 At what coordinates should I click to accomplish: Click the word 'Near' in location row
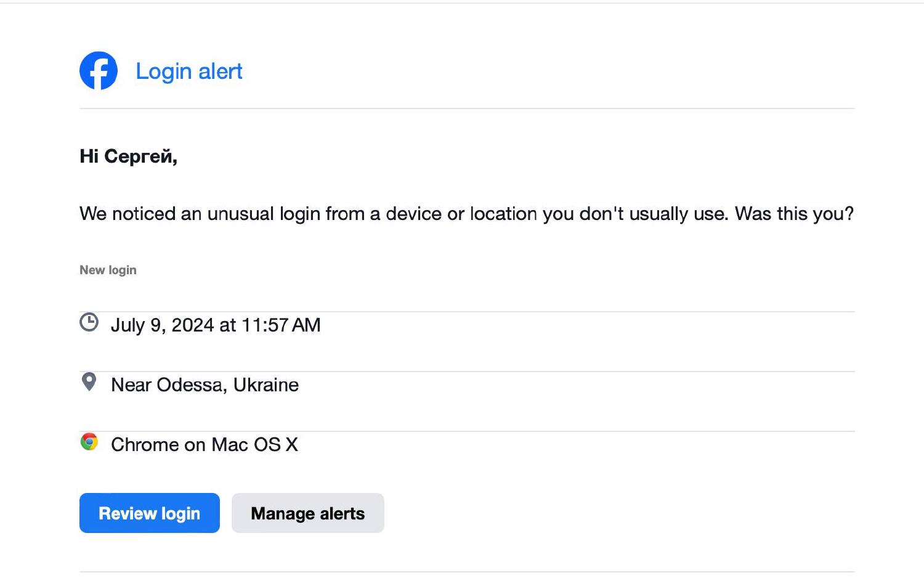[131, 385]
